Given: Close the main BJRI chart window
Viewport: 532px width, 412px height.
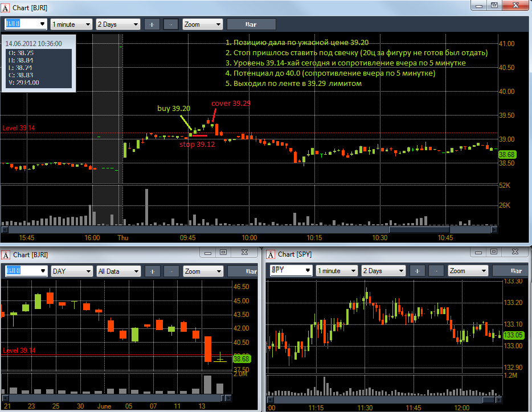Looking at the screenshot, I should point(515,6).
